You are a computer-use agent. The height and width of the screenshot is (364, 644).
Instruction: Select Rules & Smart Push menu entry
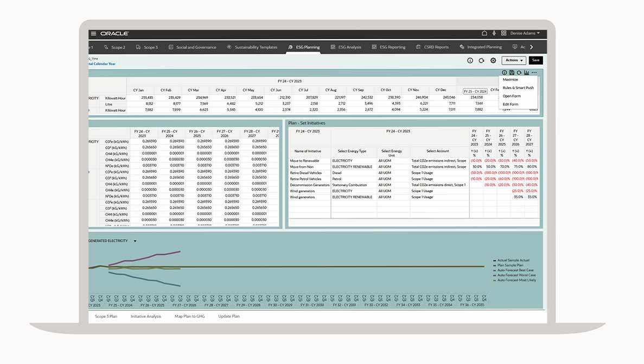[518, 87]
